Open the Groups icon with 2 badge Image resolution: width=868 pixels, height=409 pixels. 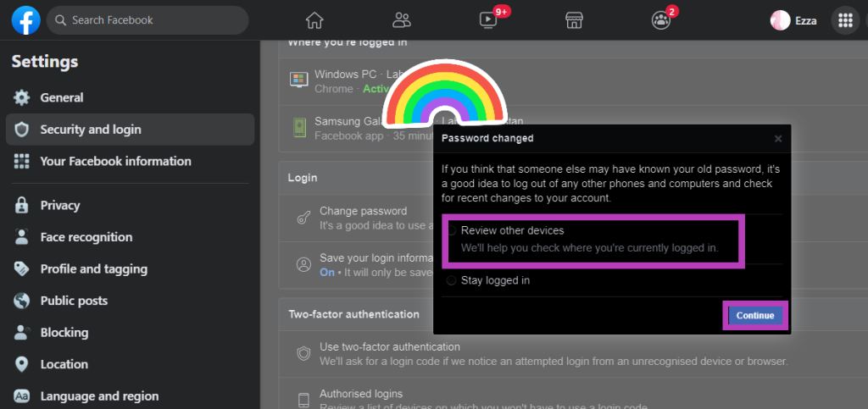tap(661, 20)
